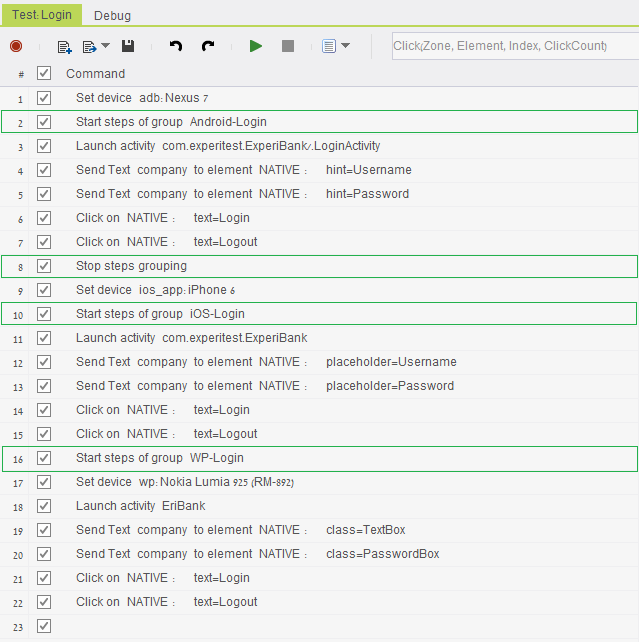Click the save floppy disk icon
The width and height of the screenshot is (639, 642).
tap(128, 46)
